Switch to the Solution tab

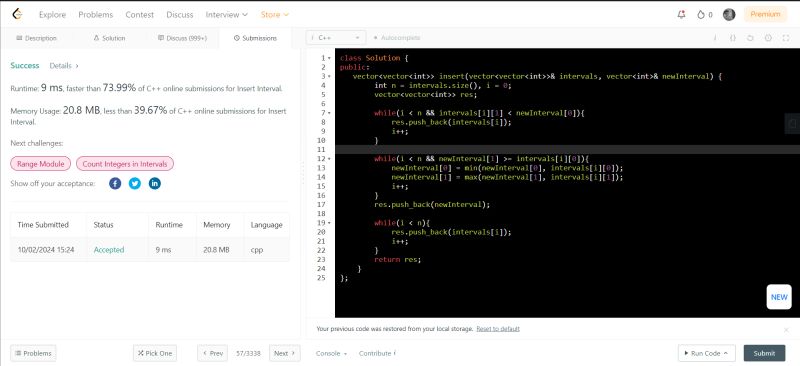[x=109, y=38]
